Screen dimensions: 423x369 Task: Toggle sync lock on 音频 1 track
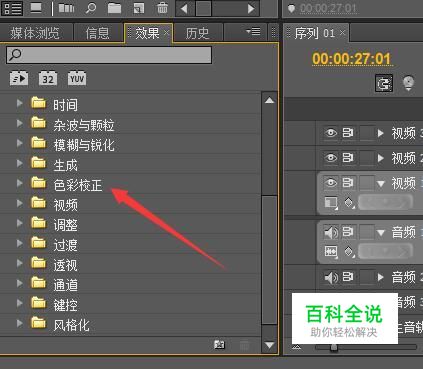[x=348, y=232]
